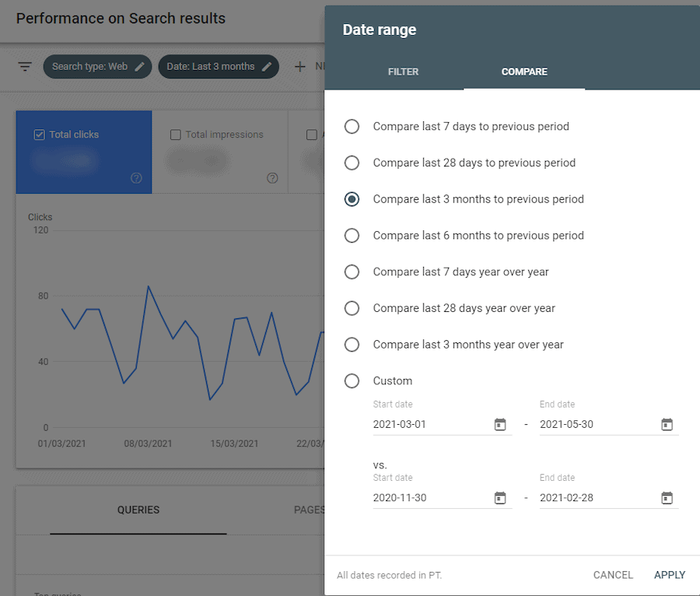Click the 15/03/2021 axis label
Screen dimensions: 700x596
pyautogui.click(x=234, y=443)
